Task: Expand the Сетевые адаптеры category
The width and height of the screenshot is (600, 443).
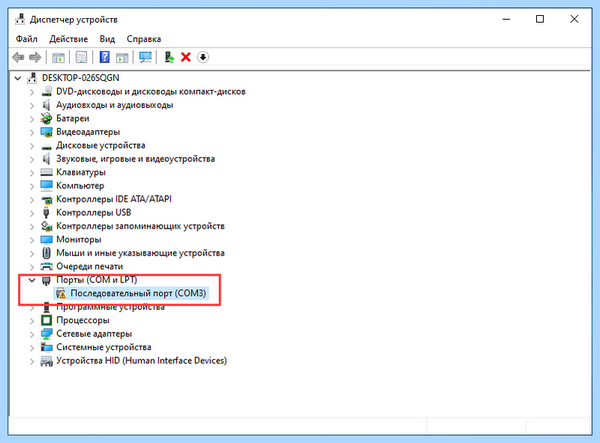Action: (32, 334)
